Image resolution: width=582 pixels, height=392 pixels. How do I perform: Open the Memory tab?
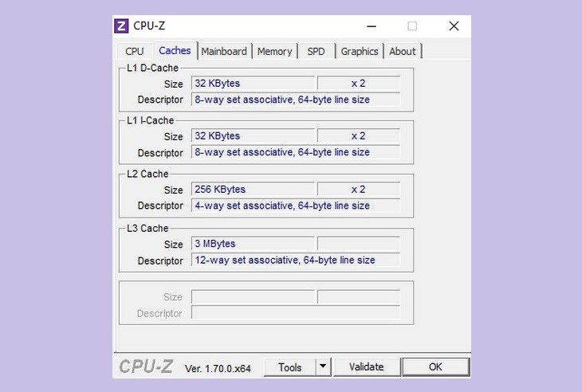coord(274,51)
